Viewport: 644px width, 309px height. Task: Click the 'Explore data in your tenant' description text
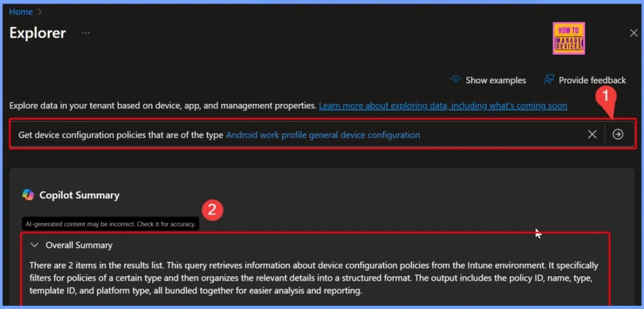pyautogui.click(x=163, y=106)
